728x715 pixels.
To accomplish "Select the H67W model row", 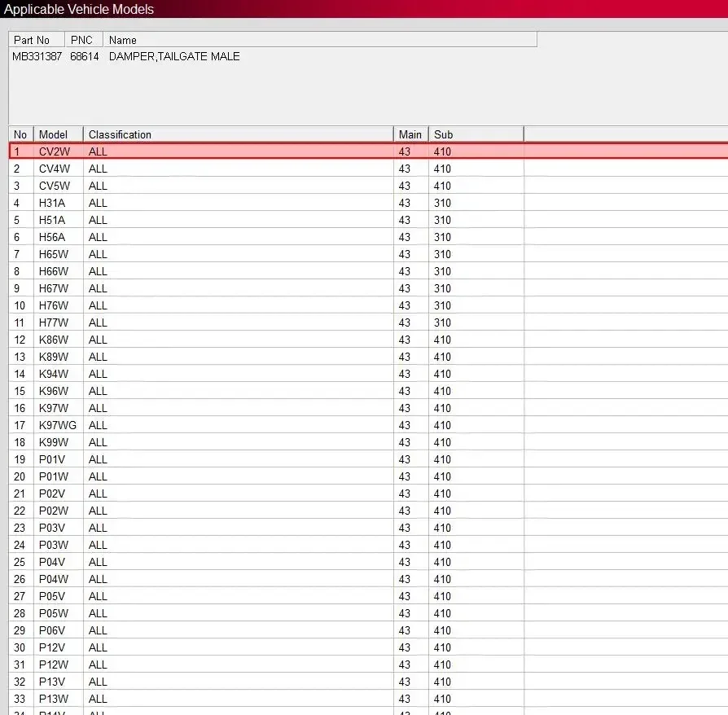I will click(x=369, y=288).
